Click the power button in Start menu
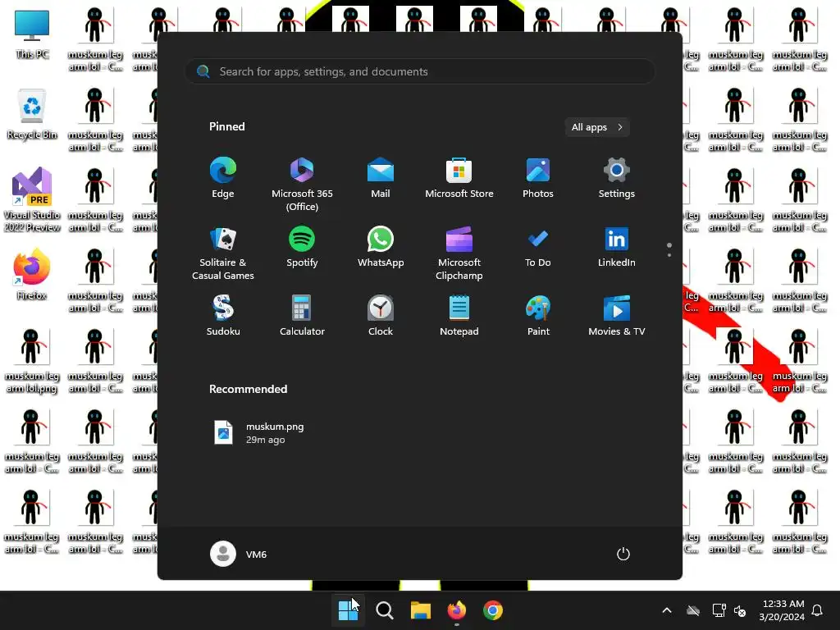The width and height of the screenshot is (840, 630). (x=623, y=554)
